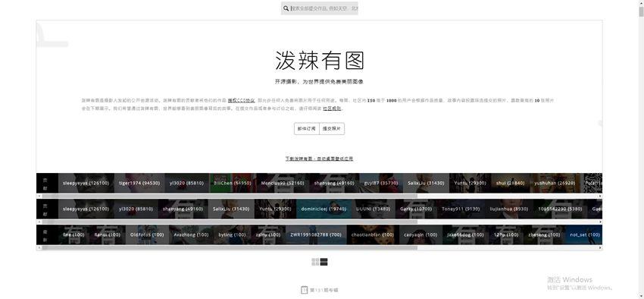Open new user byting (100)
Viewport: 644px width, 299px height.
click(232, 234)
